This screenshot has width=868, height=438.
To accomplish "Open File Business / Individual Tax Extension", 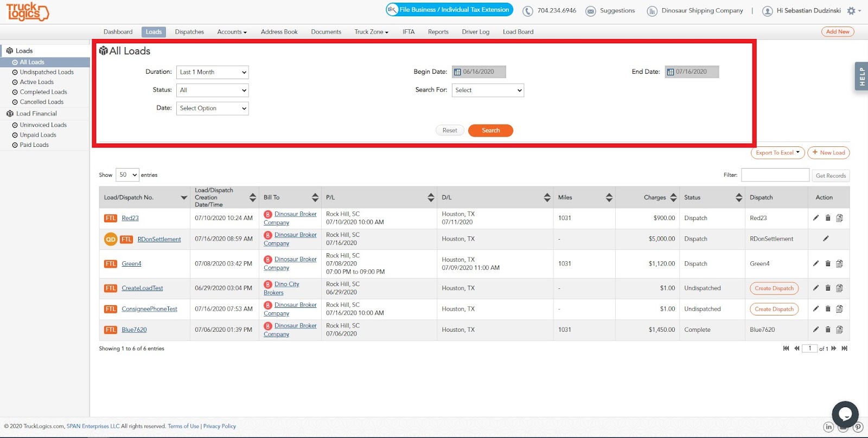I will coord(449,10).
